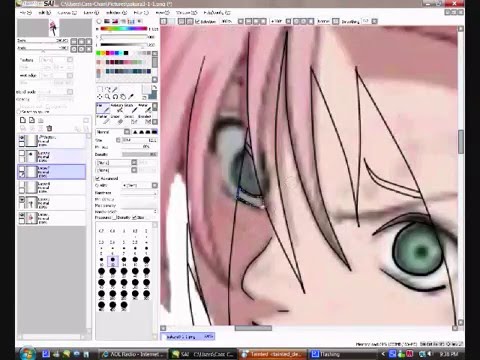
Task: Toggle the Size pressure checkbox
Action: coord(134,218)
